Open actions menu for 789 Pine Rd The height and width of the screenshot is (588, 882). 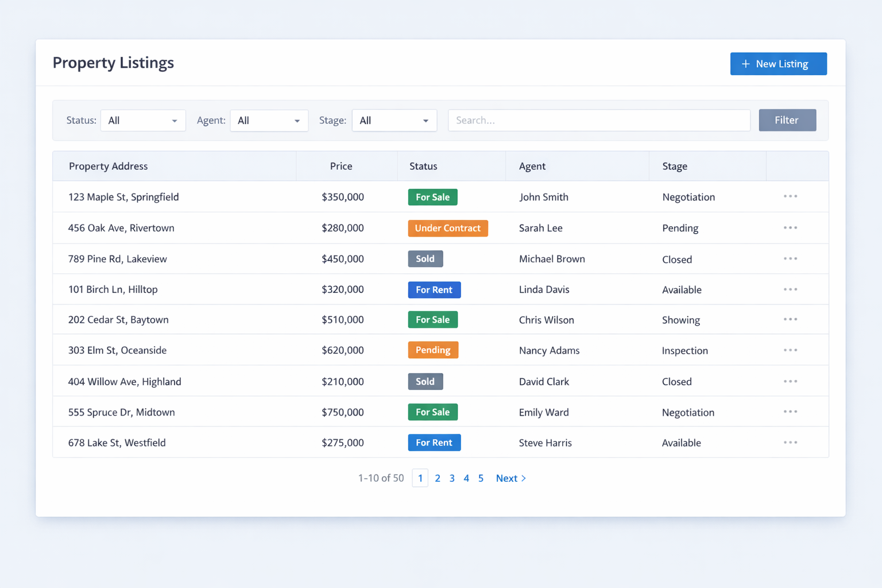(790, 258)
